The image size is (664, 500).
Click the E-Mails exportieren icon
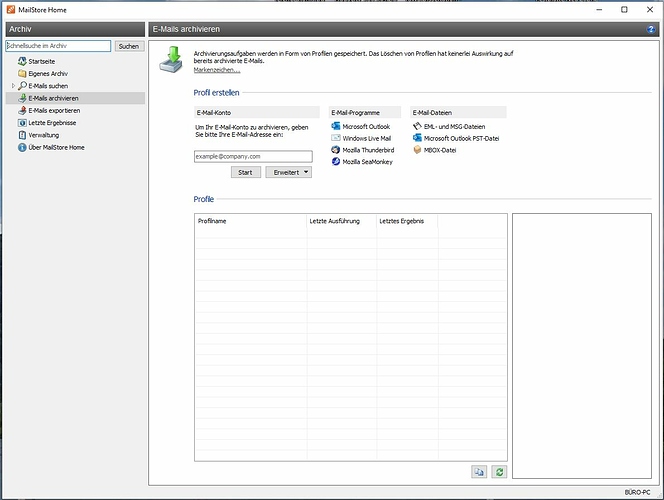tap(22, 110)
